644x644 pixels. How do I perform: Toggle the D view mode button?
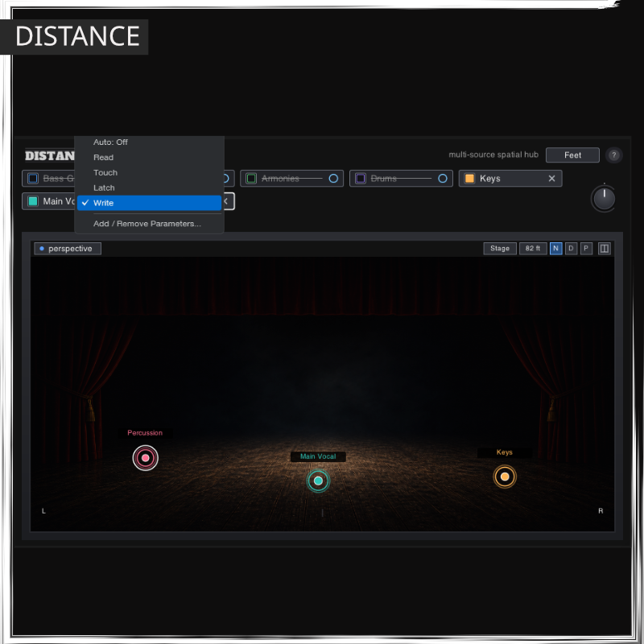tap(571, 249)
